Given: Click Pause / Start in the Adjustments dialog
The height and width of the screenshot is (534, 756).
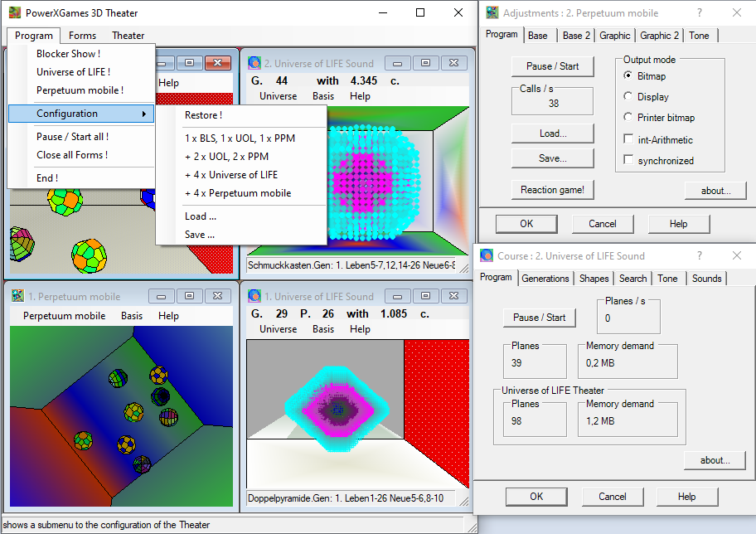Looking at the screenshot, I should [553, 66].
